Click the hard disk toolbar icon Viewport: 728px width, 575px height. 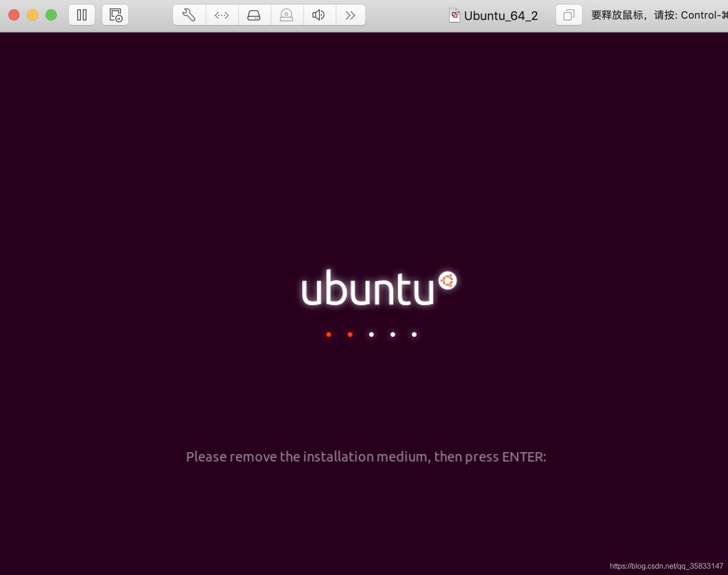click(x=254, y=15)
